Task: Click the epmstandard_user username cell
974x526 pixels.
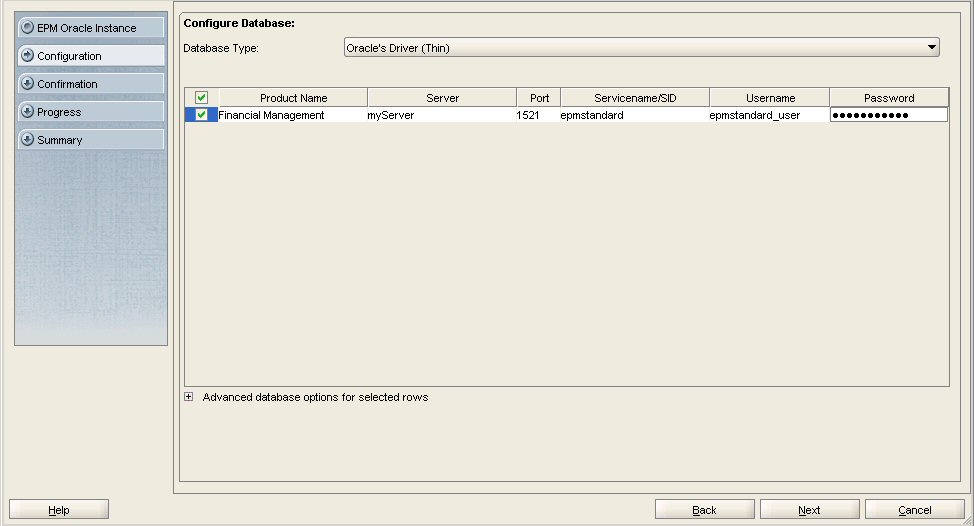Action: click(x=769, y=115)
